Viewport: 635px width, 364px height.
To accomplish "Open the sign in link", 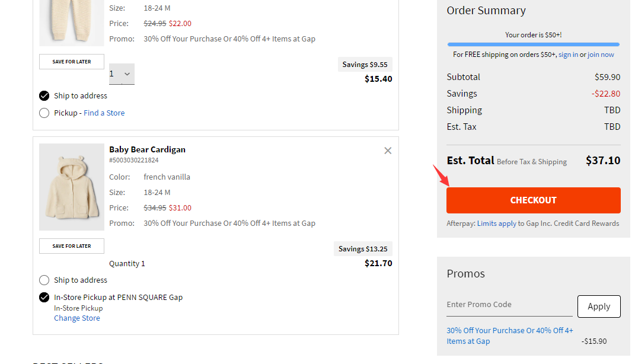I will tap(568, 55).
